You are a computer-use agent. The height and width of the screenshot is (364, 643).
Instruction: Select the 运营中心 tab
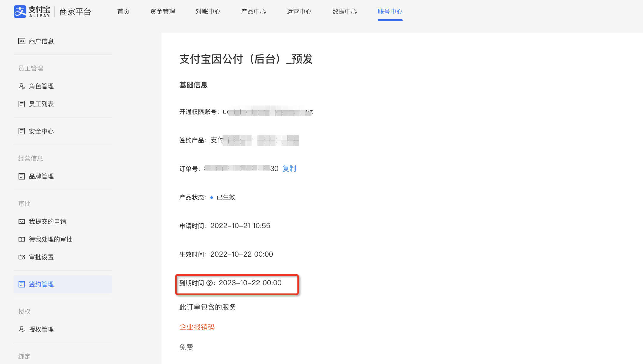(x=299, y=12)
